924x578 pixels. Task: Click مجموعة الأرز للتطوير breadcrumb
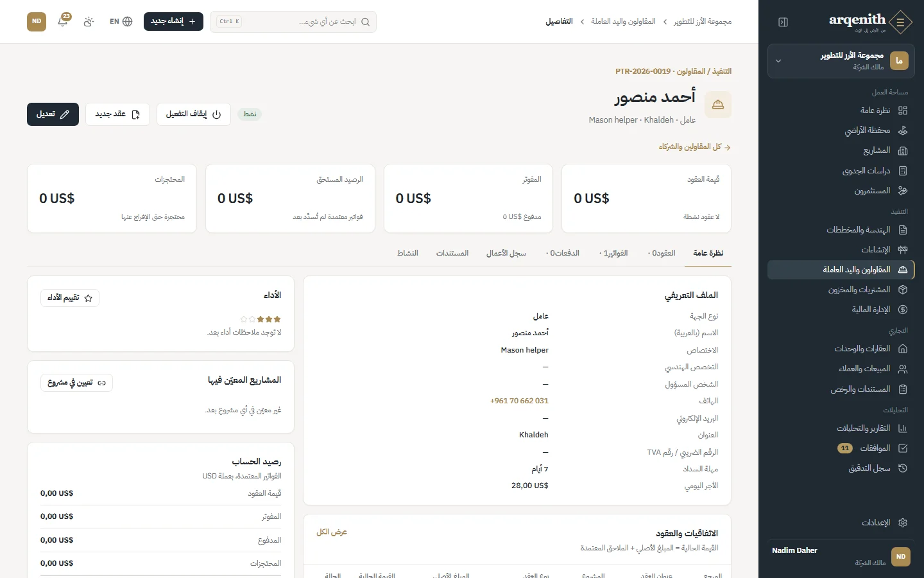click(x=703, y=22)
